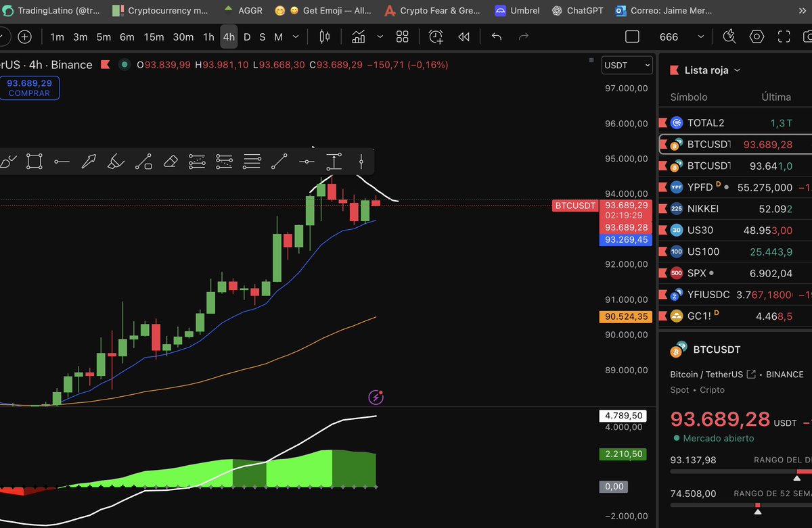Open NIKKEI in the watchlist
Viewport: 812px width, 528px height.
(x=735, y=208)
